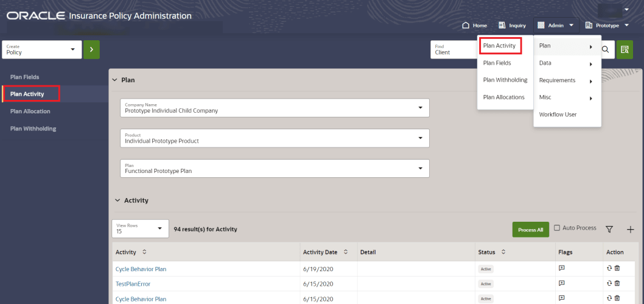Collapse the Plan section
Screen dimensions: 644x304
click(x=114, y=80)
